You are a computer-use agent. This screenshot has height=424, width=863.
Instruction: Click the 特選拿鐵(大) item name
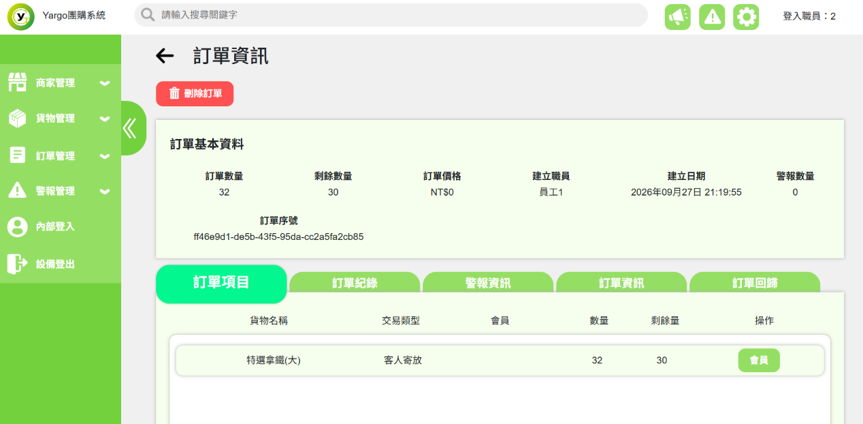point(274,361)
